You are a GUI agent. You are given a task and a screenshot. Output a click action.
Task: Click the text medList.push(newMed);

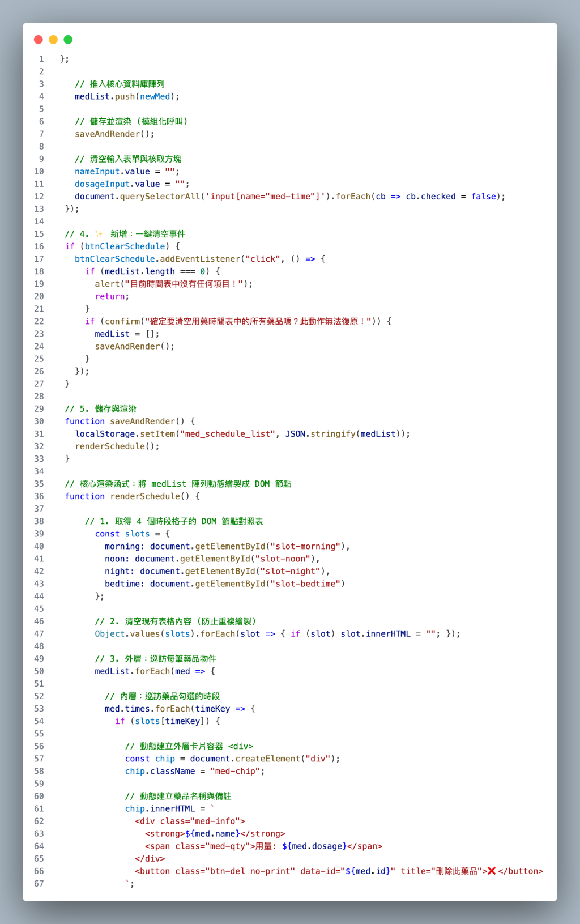point(127,97)
